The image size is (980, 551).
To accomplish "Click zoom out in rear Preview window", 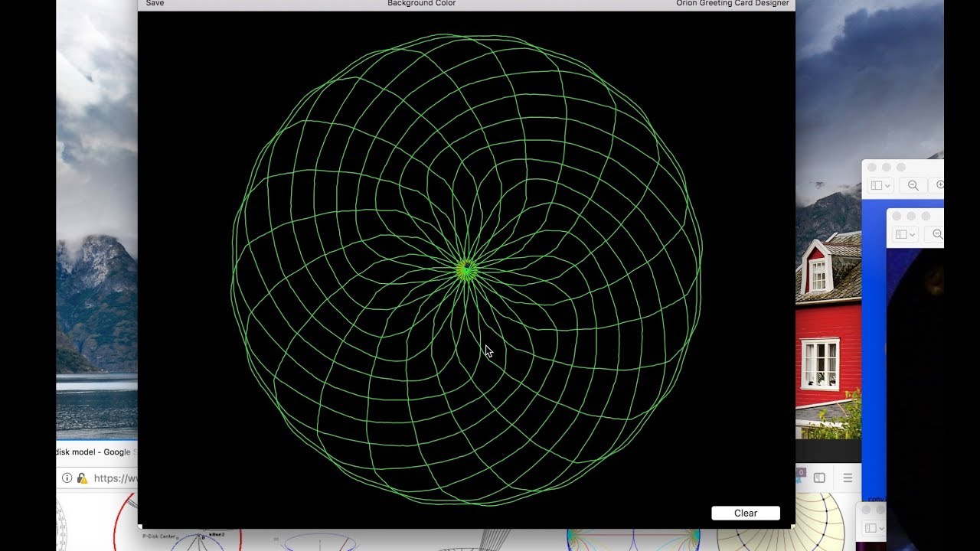I will pyautogui.click(x=913, y=185).
